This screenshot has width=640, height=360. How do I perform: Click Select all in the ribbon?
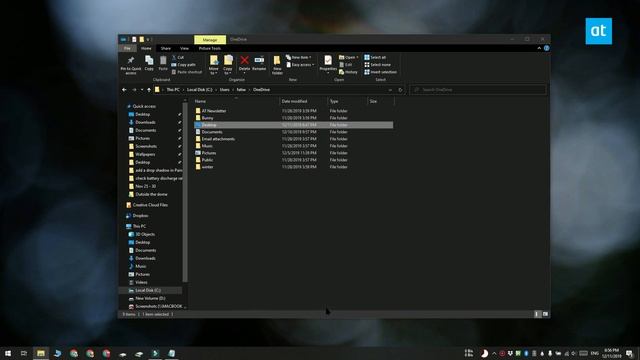click(x=375, y=58)
